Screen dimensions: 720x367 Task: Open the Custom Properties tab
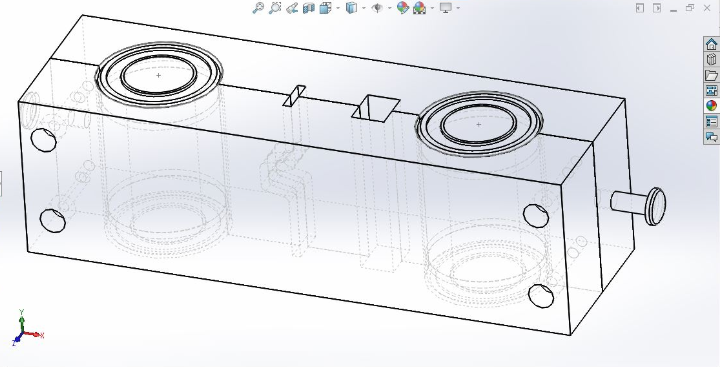(711, 121)
